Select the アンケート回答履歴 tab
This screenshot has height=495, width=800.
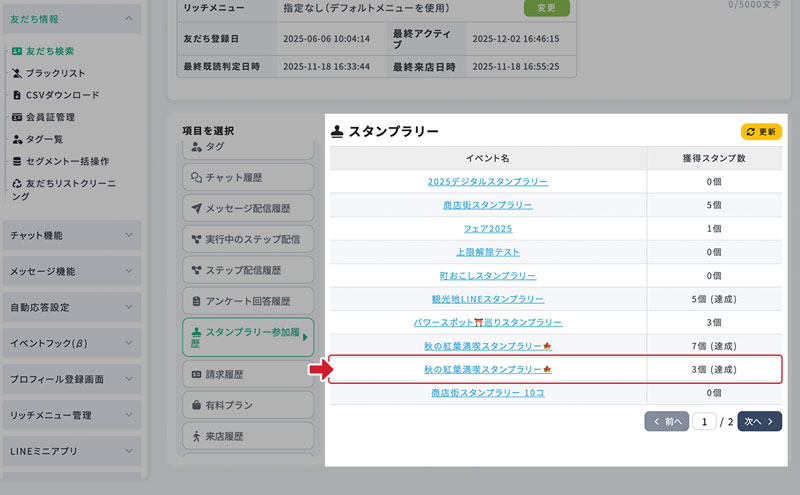click(247, 301)
